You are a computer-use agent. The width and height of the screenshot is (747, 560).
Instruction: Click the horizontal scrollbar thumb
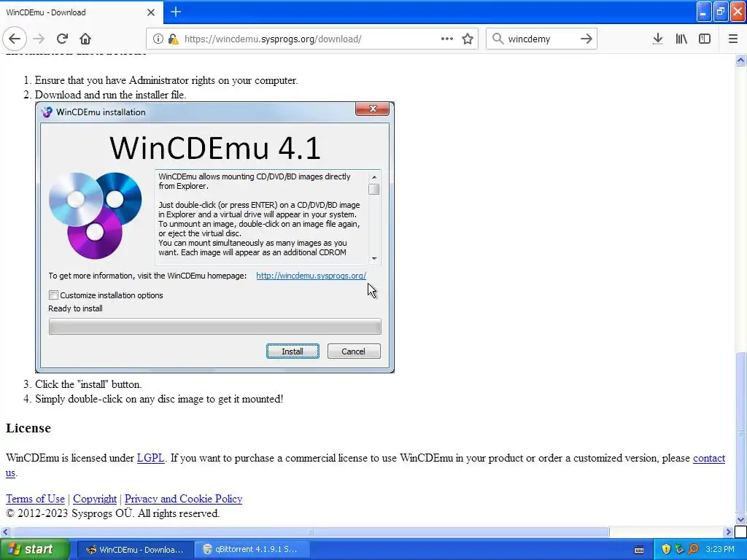point(310,532)
